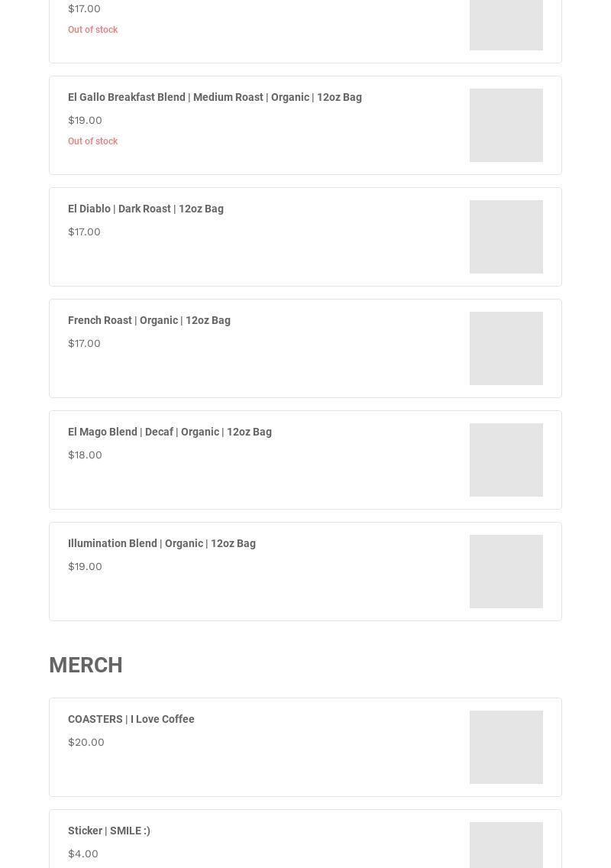This screenshot has width=611, height=868.
Task: Select the El Diablo product thumbnail
Action: coord(506,237)
